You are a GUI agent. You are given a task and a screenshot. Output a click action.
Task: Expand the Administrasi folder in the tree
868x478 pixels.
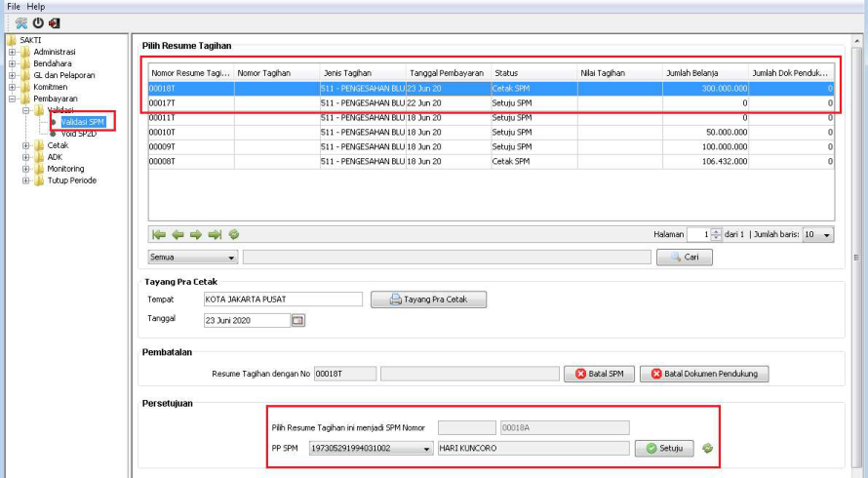click(14, 52)
